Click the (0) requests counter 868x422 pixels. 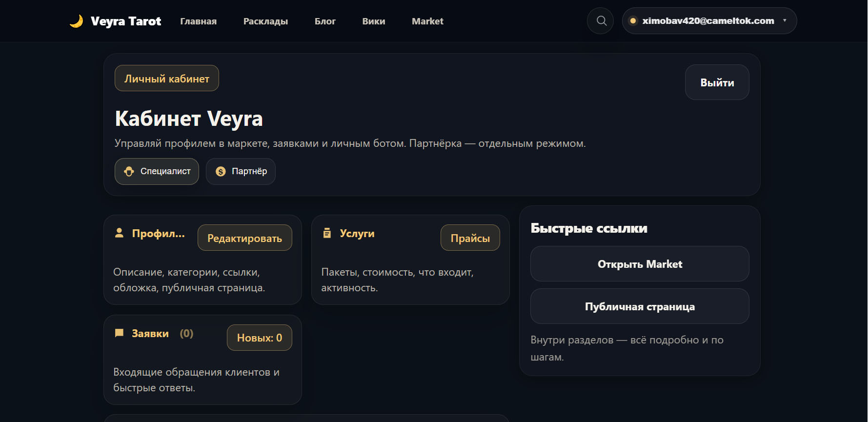tap(186, 334)
